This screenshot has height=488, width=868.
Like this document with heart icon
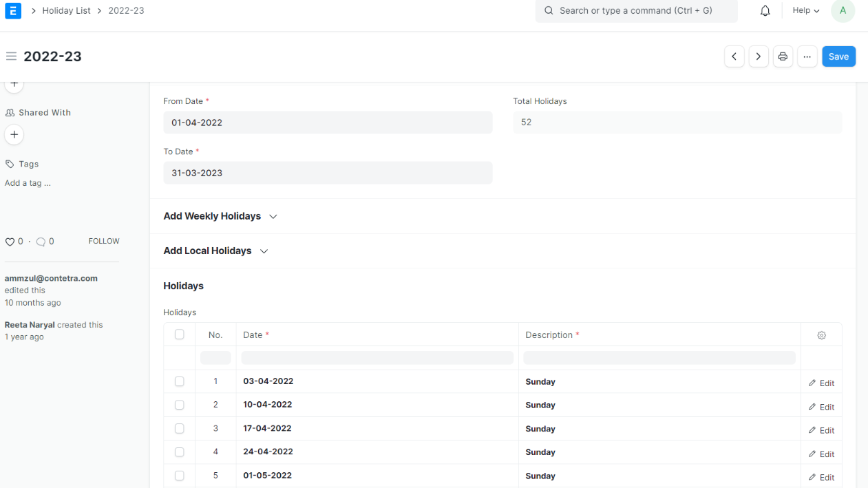(10, 242)
